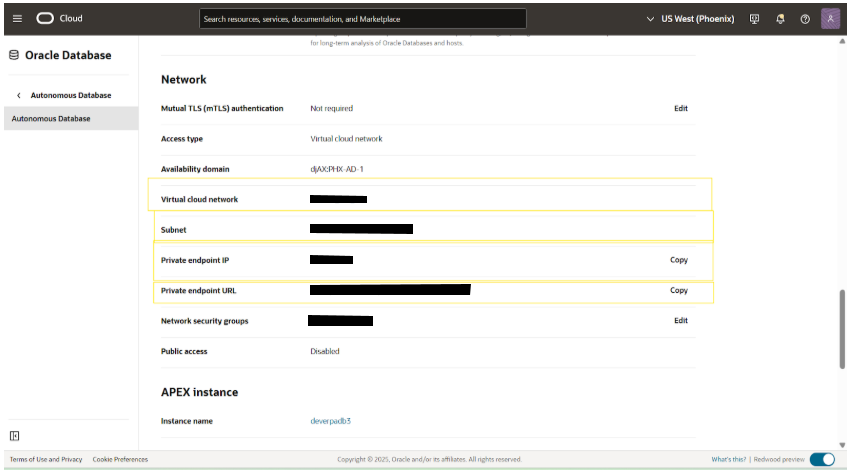Open the help question mark icon
Viewport: 852px width, 472px height.
pyautogui.click(x=805, y=18)
